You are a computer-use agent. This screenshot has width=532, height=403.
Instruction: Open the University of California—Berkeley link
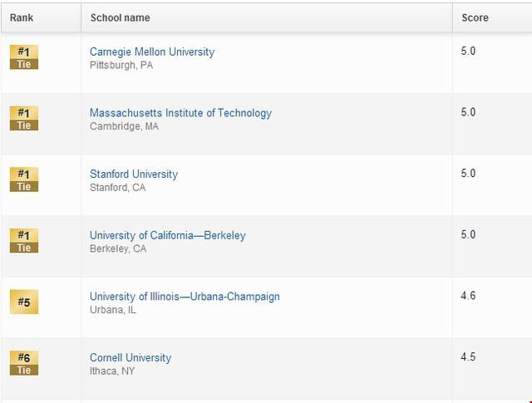(168, 235)
